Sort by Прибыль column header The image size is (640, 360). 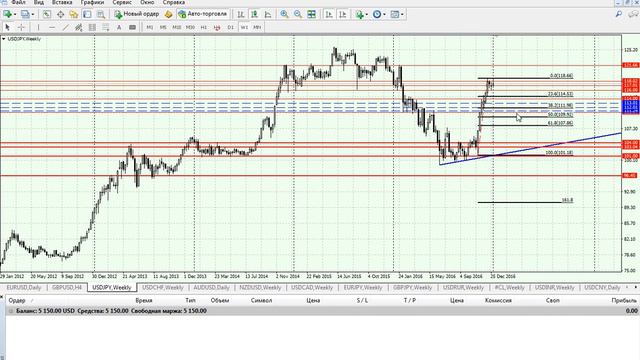click(x=624, y=300)
